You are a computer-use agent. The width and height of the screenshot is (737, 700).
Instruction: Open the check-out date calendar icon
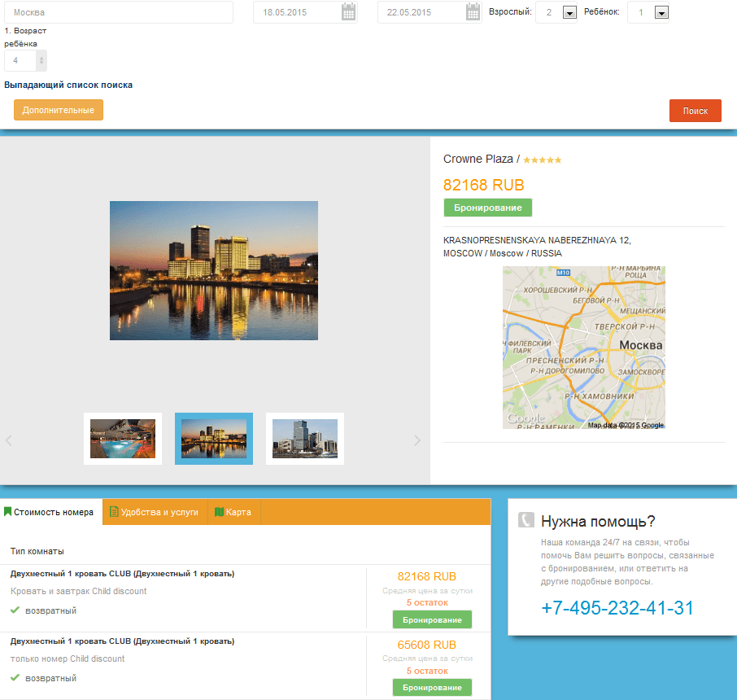pos(473,11)
